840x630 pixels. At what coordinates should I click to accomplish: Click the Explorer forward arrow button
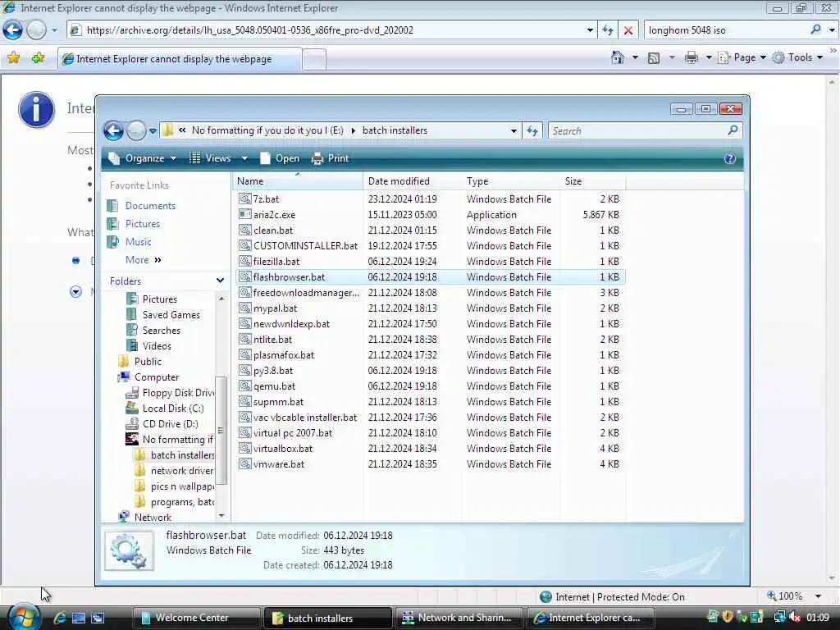136,130
